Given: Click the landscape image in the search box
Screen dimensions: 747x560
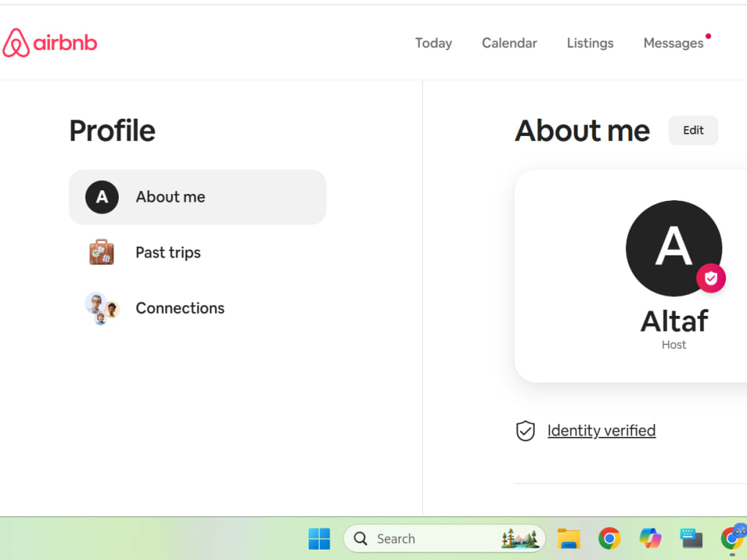Looking at the screenshot, I should coord(520,538).
